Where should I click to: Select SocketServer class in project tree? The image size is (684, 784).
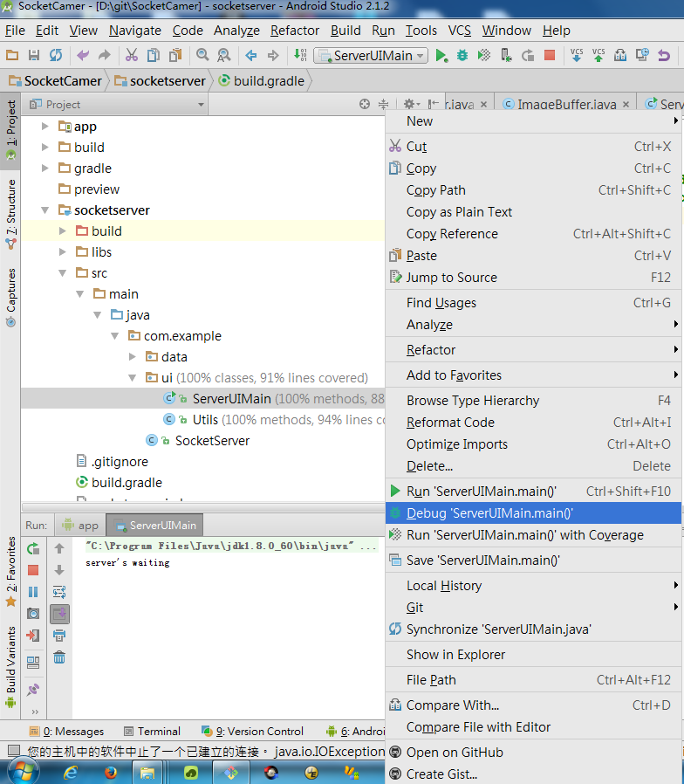(212, 441)
